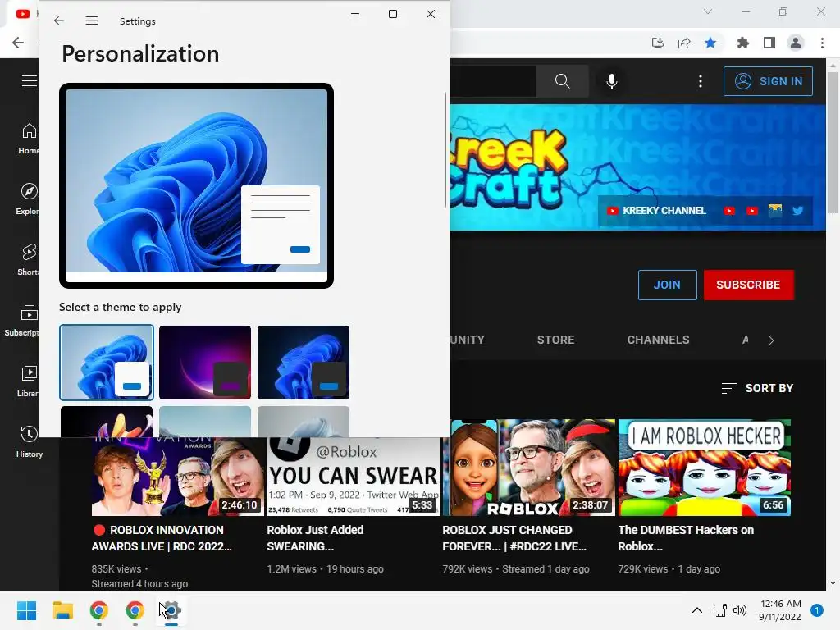The image size is (840, 630).
Task: Open the Chrome profile avatar
Action: click(x=796, y=43)
